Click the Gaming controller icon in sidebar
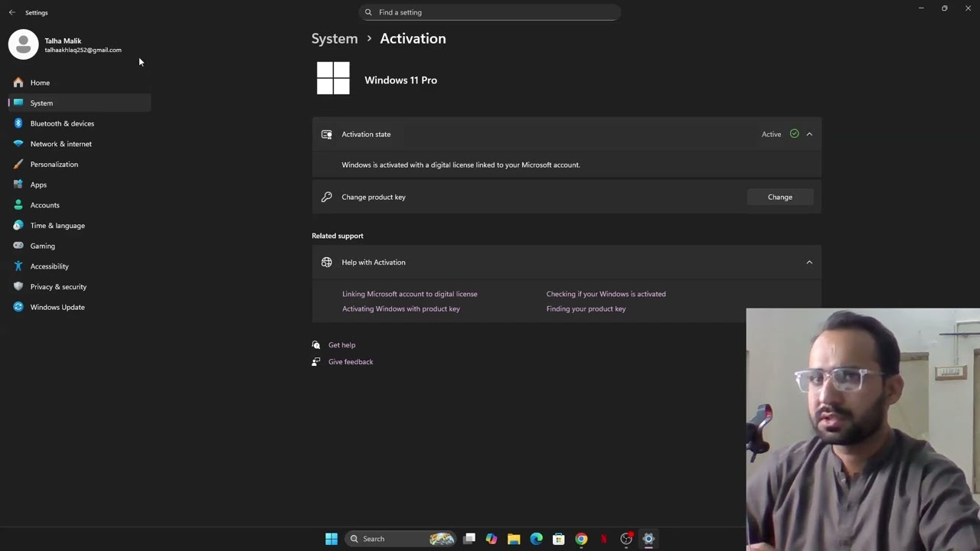980x551 pixels. [x=18, y=246]
